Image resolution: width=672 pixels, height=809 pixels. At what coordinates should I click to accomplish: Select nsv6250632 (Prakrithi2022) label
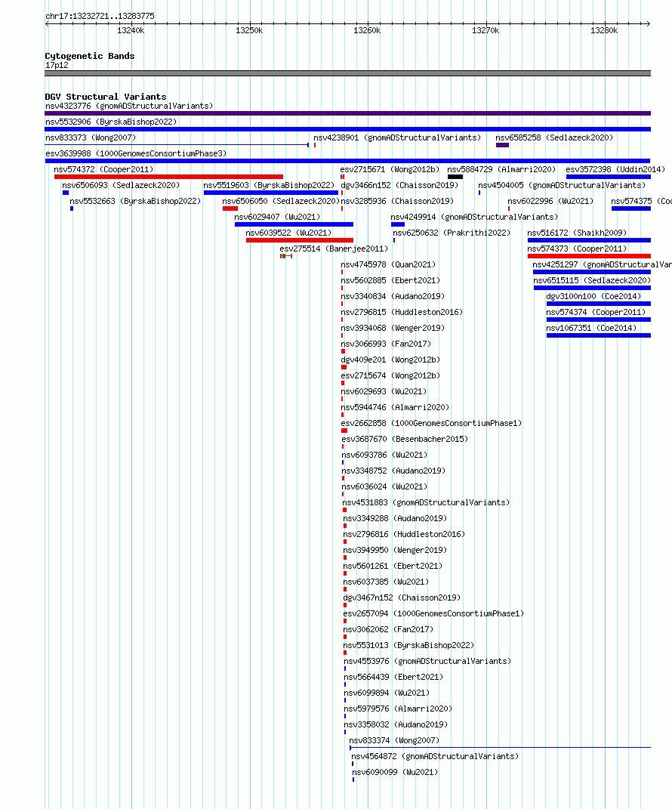point(452,233)
